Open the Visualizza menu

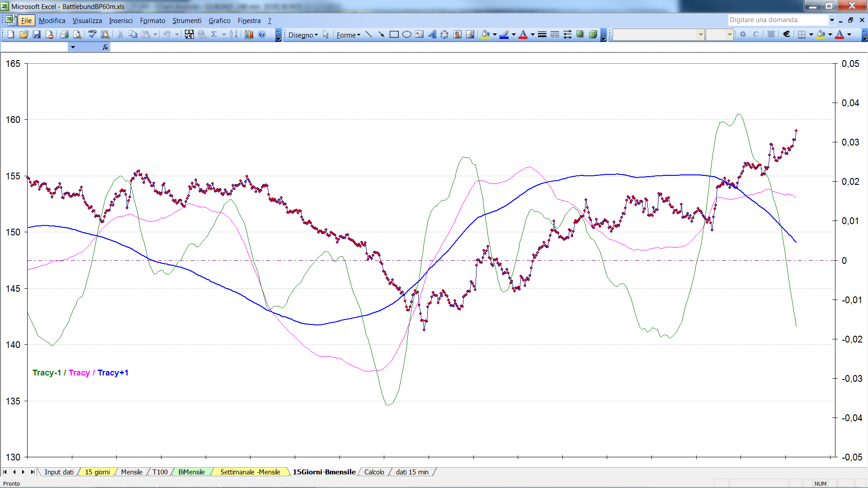pos(87,20)
